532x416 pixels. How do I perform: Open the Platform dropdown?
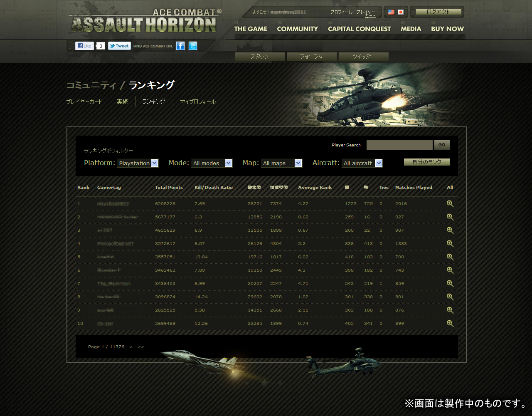(138, 163)
